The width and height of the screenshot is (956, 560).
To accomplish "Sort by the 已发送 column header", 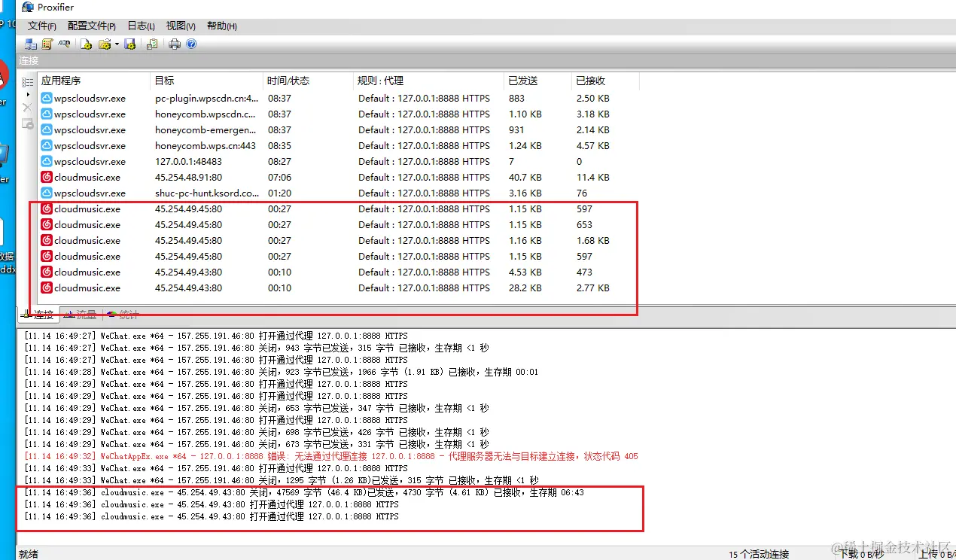I will coord(538,81).
